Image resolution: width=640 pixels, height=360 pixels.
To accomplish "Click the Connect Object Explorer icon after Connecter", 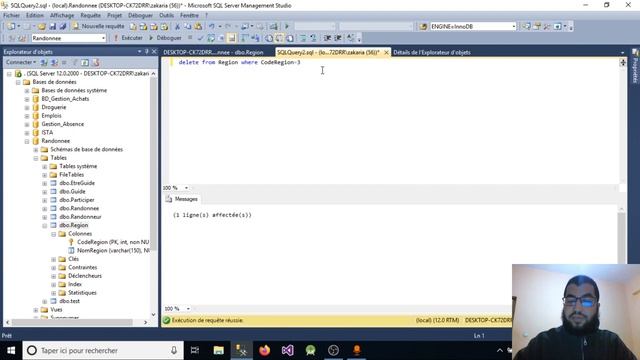I will click(x=44, y=62).
